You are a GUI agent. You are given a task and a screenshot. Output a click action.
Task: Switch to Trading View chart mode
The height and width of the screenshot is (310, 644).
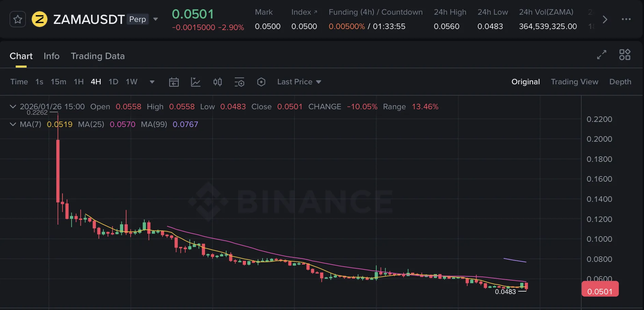point(574,82)
